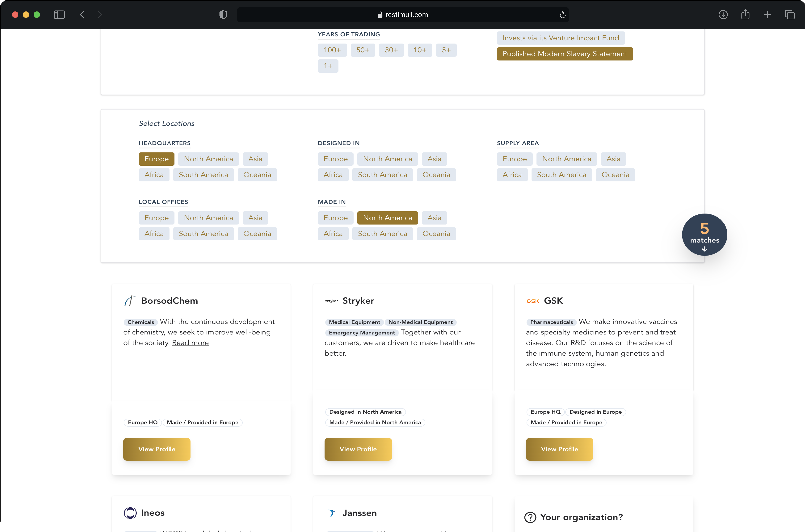
Task: Open the privacy shield report icon
Action: point(223,15)
